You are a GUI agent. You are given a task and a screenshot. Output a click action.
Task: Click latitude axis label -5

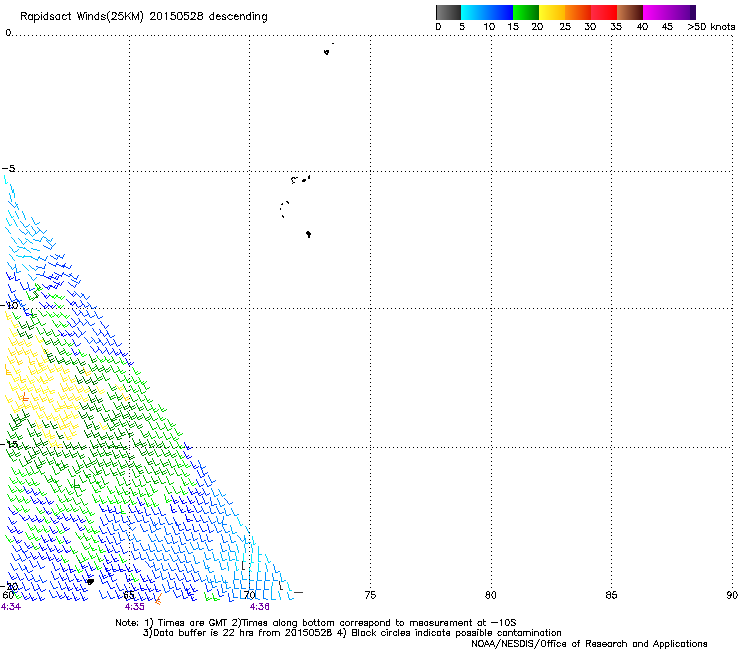coord(9,169)
